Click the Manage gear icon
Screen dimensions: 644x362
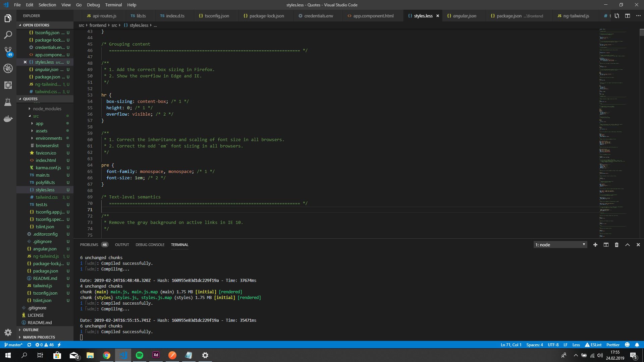click(x=8, y=333)
